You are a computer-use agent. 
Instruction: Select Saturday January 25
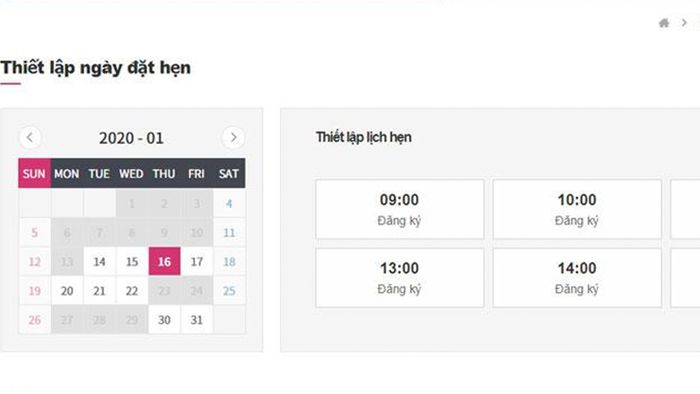pos(229,291)
